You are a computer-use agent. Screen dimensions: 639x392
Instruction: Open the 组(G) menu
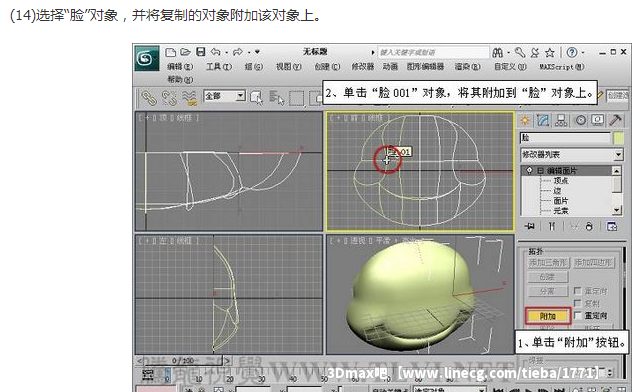tap(253, 66)
